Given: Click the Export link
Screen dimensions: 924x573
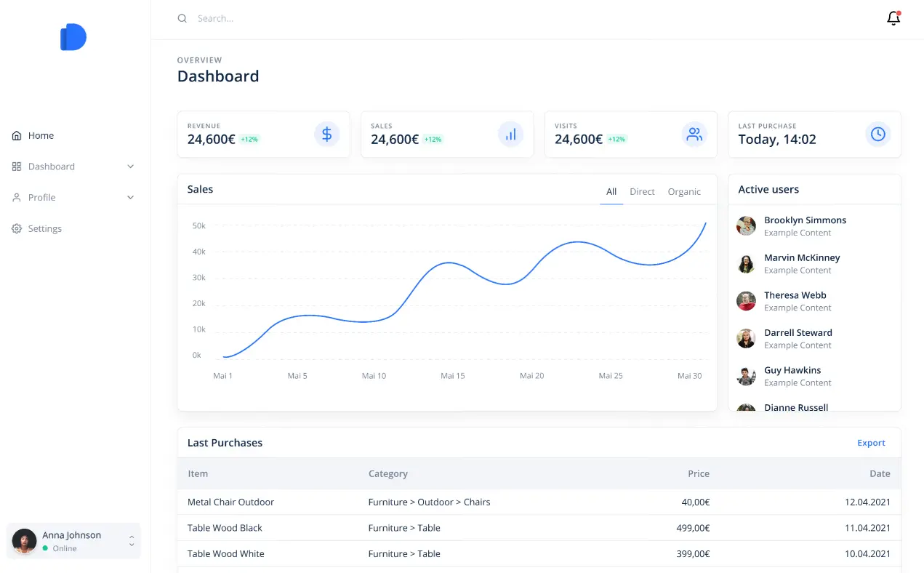Looking at the screenshot, I should pos(871,443).
